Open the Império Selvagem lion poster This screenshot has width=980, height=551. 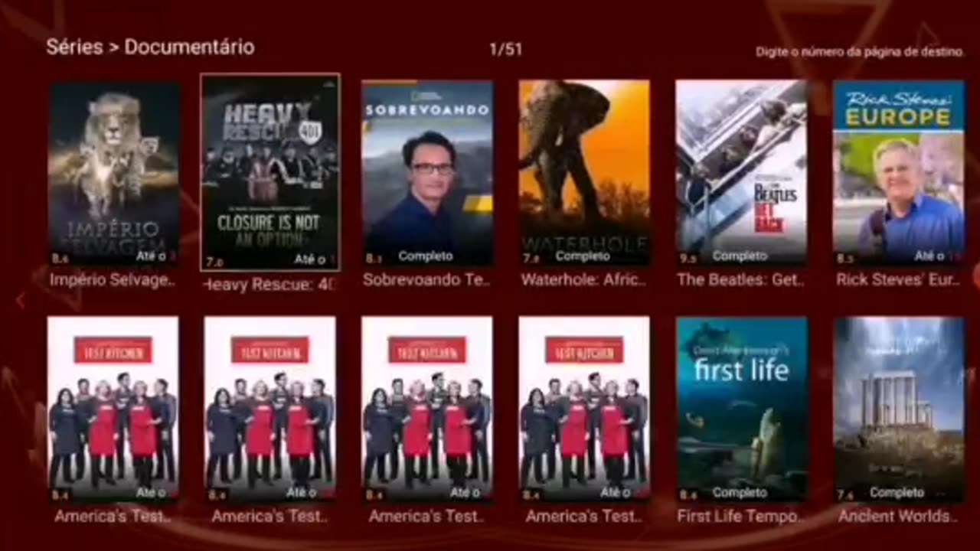(x=114, y=173)
